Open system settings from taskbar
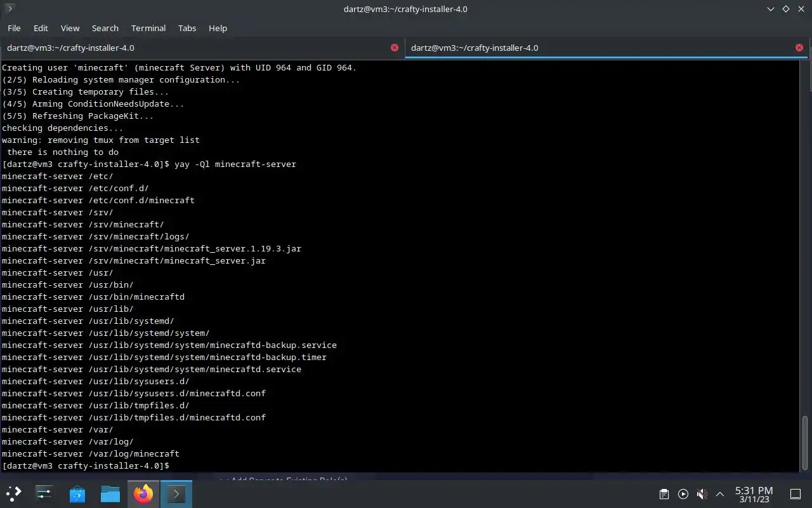 [44, 493]
